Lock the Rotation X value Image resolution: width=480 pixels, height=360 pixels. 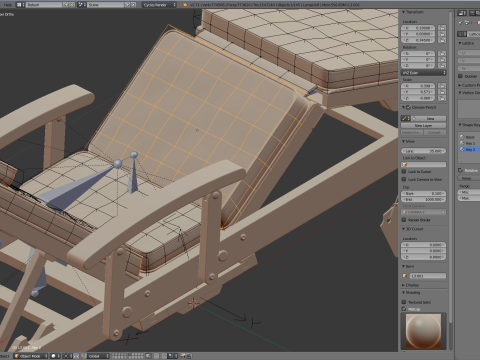(442, 53)
